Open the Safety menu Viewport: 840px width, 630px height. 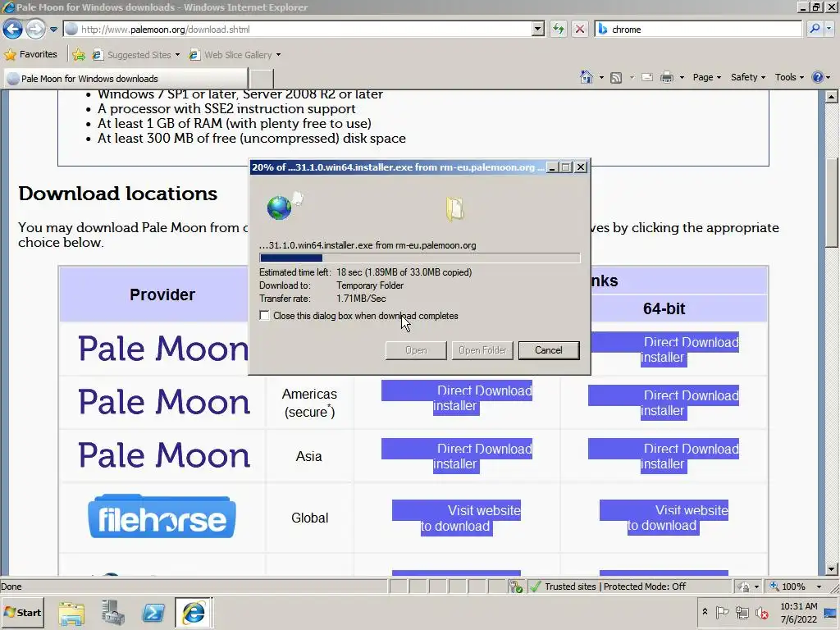[x=748, y=78]
